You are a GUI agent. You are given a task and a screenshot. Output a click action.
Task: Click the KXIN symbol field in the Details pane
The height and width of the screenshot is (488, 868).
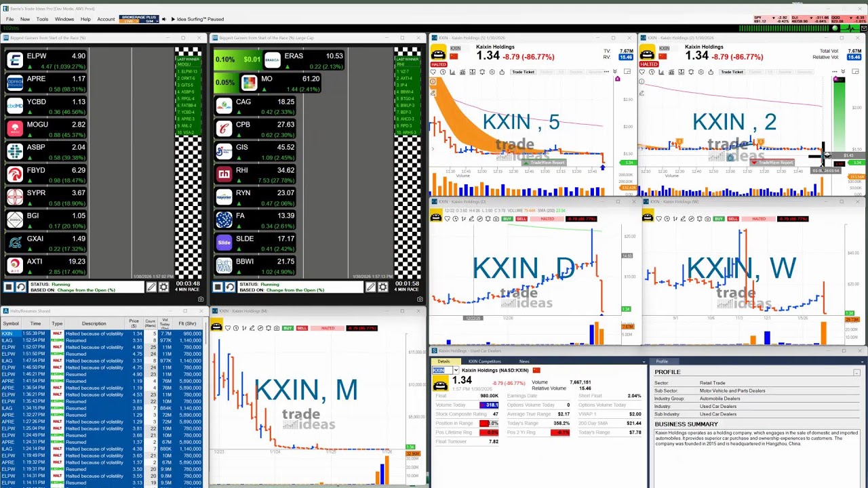442,370
